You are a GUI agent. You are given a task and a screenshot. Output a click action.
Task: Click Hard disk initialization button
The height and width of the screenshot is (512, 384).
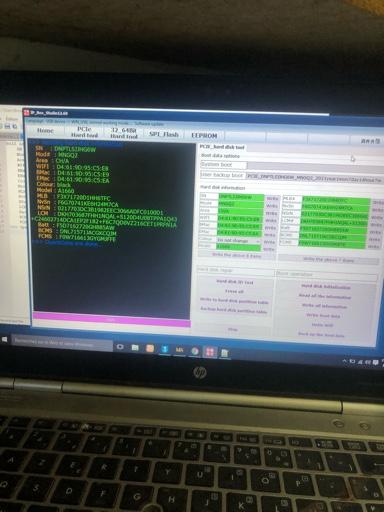coord(326,287)
